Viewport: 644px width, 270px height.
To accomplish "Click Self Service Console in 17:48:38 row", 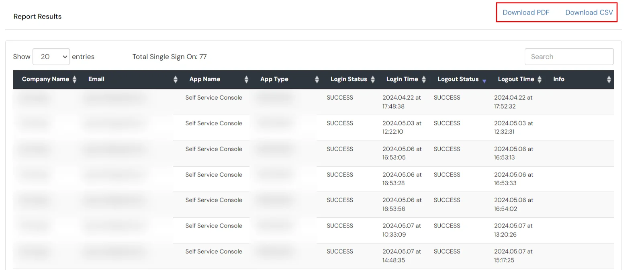I will click(x=214, y=98).
